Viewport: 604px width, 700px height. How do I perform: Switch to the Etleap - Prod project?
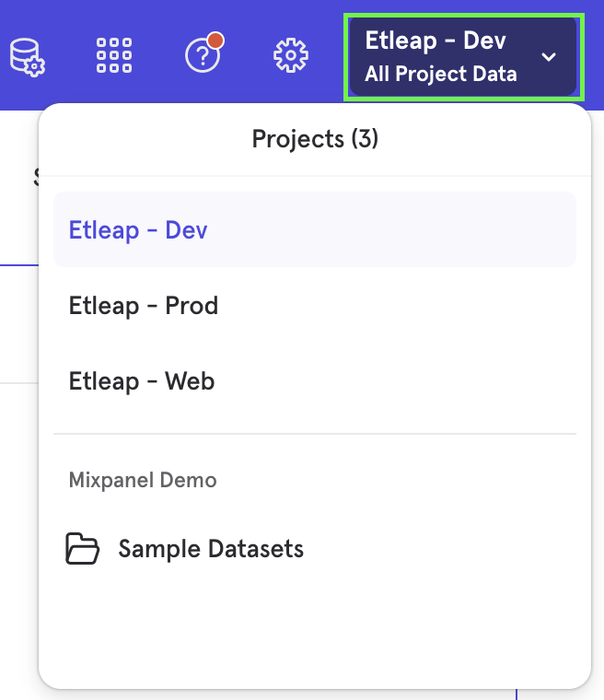point(144,305)
